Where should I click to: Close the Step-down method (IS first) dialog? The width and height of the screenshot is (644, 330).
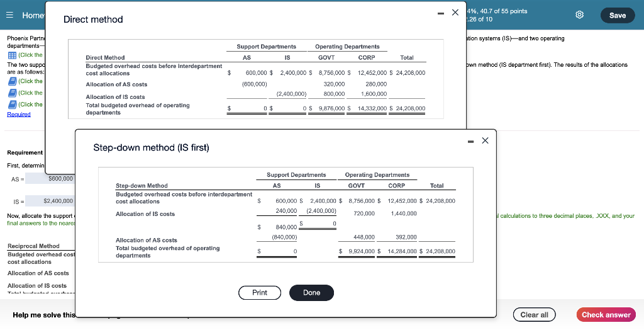click(x=485, y=140)
